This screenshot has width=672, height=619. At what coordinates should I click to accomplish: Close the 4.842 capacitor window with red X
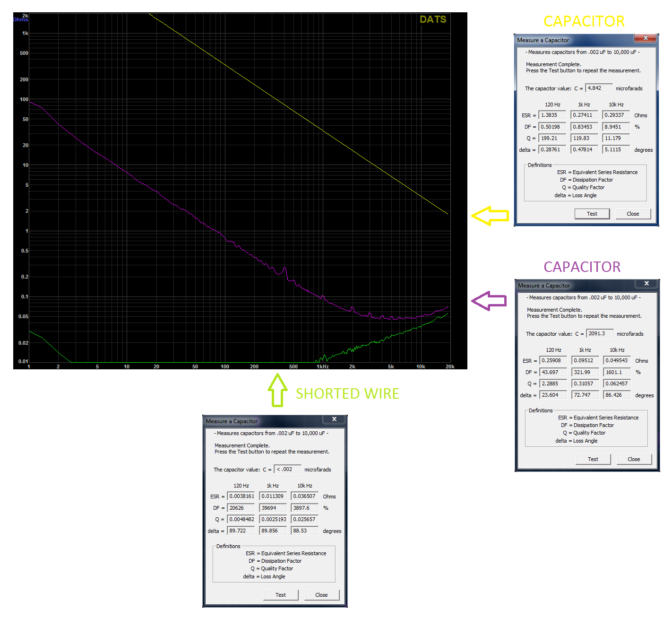pos(645,38)
